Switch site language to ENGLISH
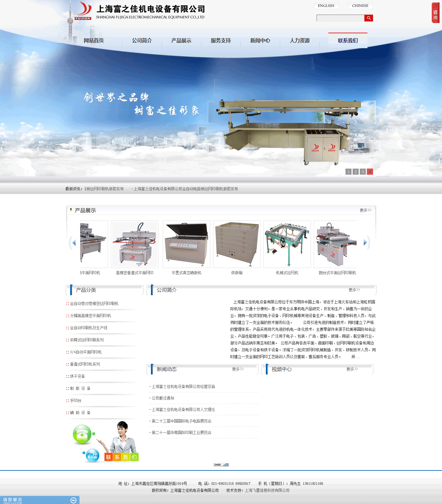 click(x=326, y=6)
